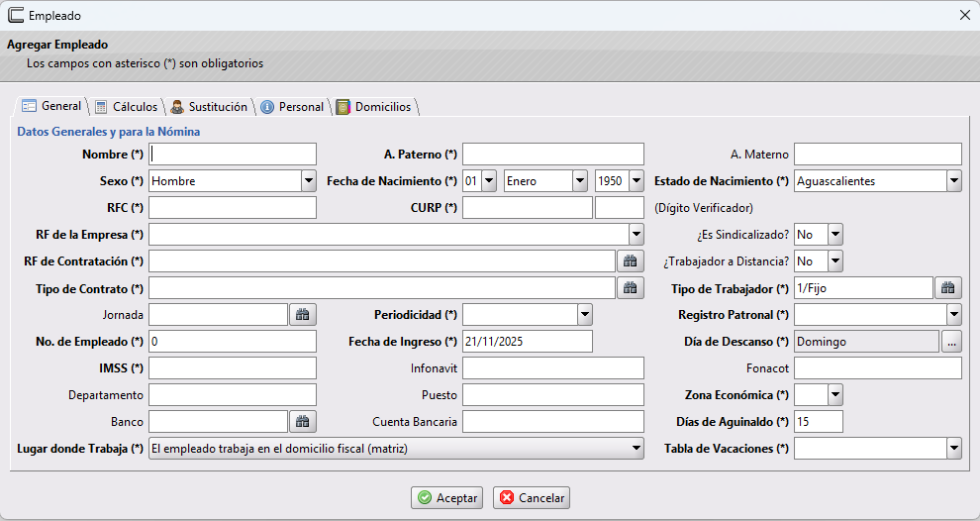Screen dimensions: 980x521
Task: Expand the Registro Patronal dropdown
Action: pyautogui.click(x=953, y=315)
